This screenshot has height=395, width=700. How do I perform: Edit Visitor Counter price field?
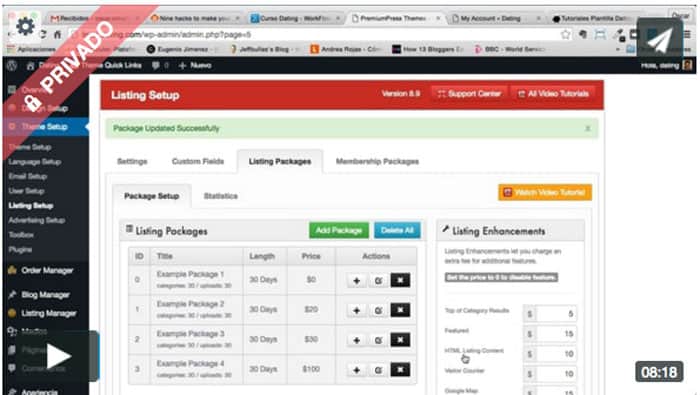(556, 374)
